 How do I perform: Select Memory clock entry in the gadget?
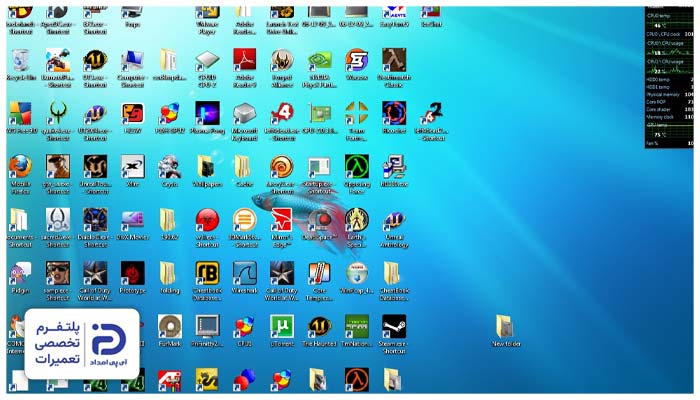click(x=670, y=117)
